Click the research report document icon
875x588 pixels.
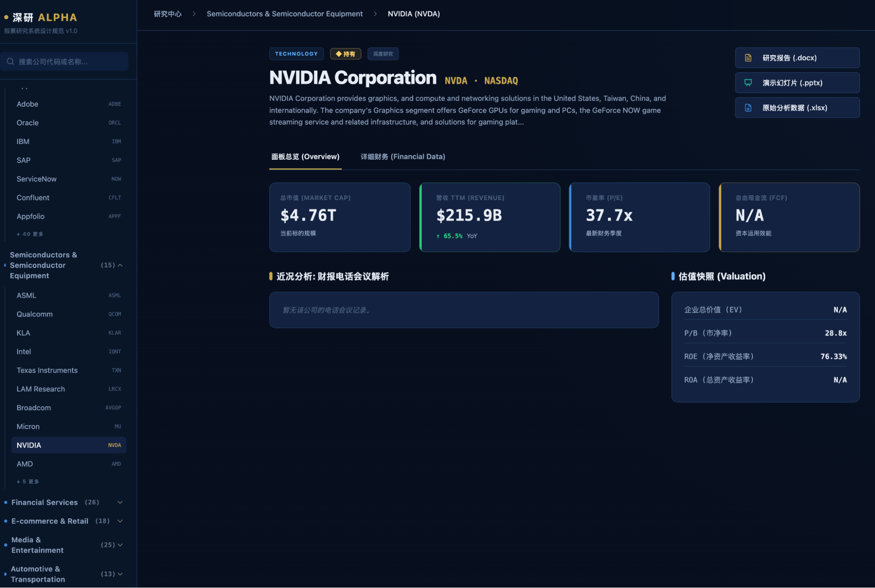[748, 58]
